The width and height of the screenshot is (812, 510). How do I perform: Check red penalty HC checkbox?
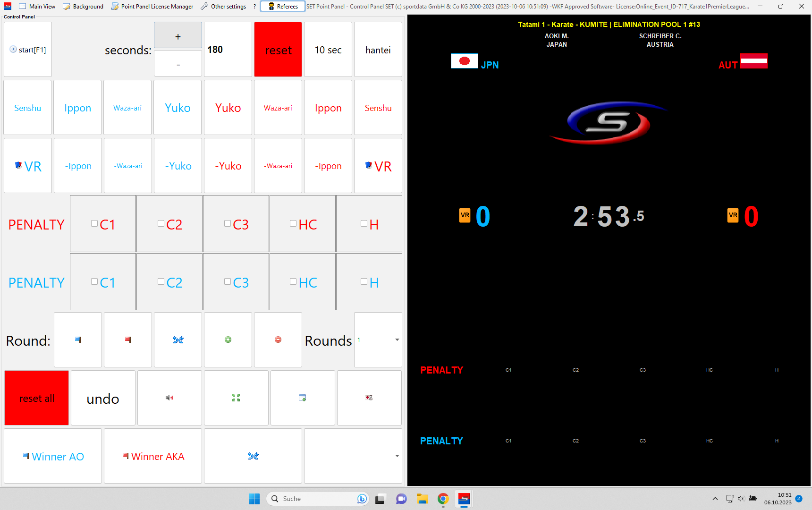point(293,224)
